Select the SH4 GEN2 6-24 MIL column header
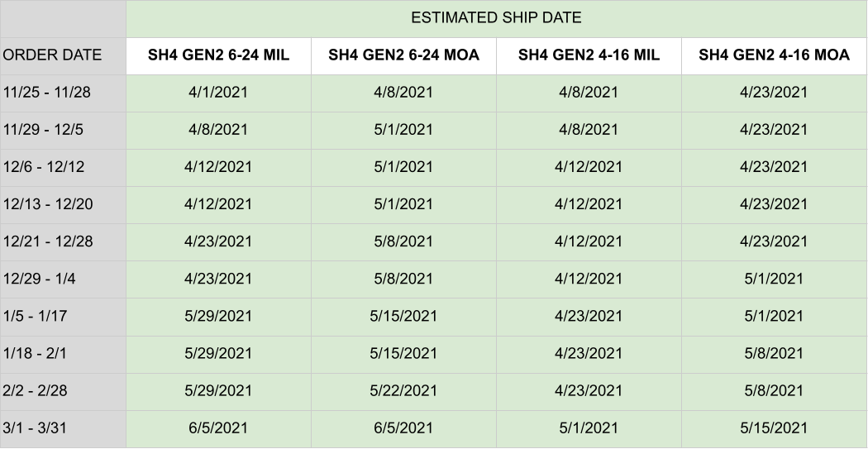This screenshot has height=449, width=868. pyautogui.click(x=218, y=56)
